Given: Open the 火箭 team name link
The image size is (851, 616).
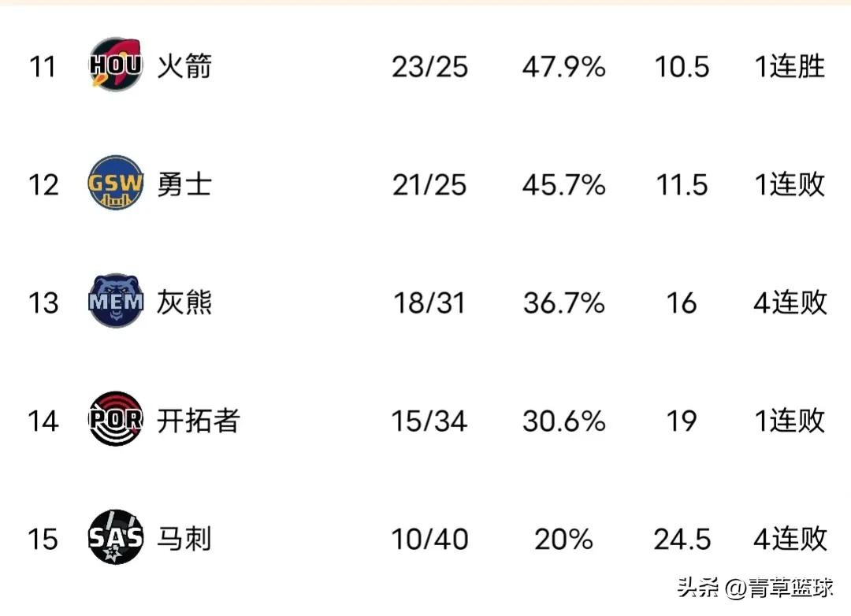Looking at the screenshot, I should pyautogui.click(x=184, y=66).
